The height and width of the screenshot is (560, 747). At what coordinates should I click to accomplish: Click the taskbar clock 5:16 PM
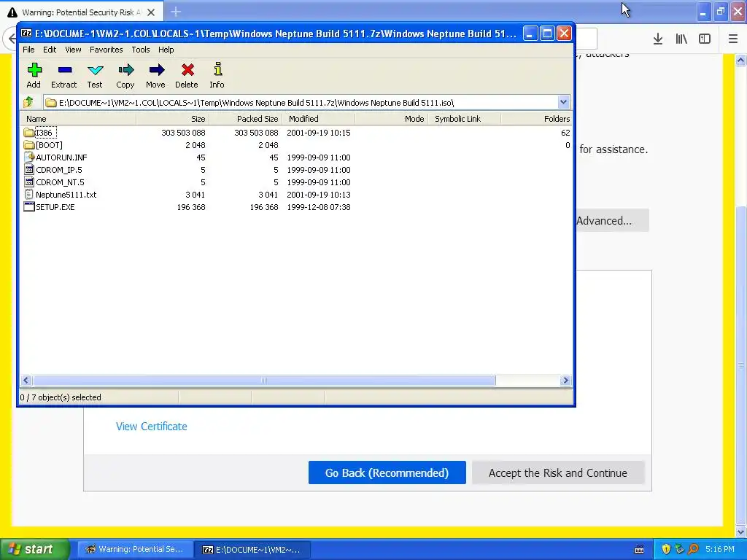720,549
